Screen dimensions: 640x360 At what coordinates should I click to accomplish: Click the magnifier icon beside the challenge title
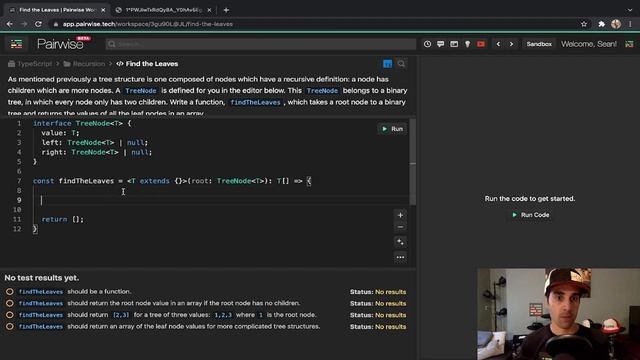(401, 64)
